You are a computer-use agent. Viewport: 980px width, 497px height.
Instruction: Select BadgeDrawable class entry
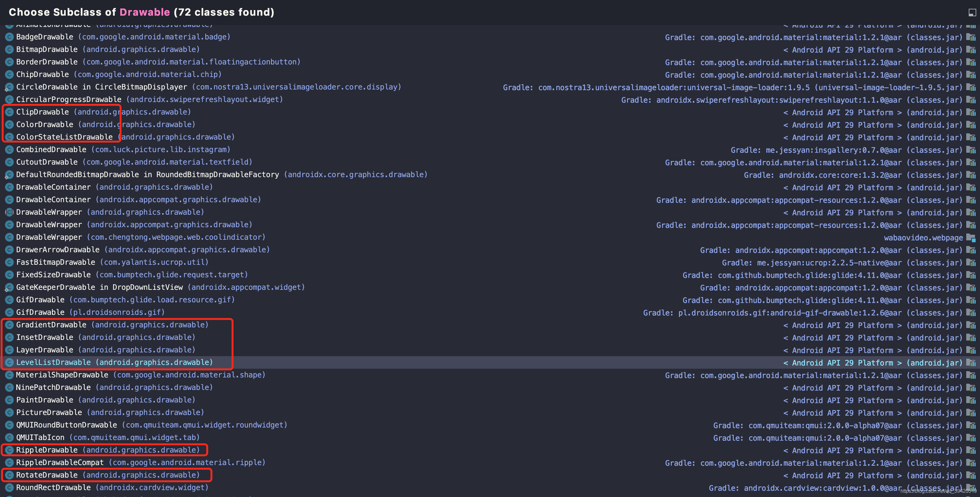pyautogui.click(x=490, y=37)
